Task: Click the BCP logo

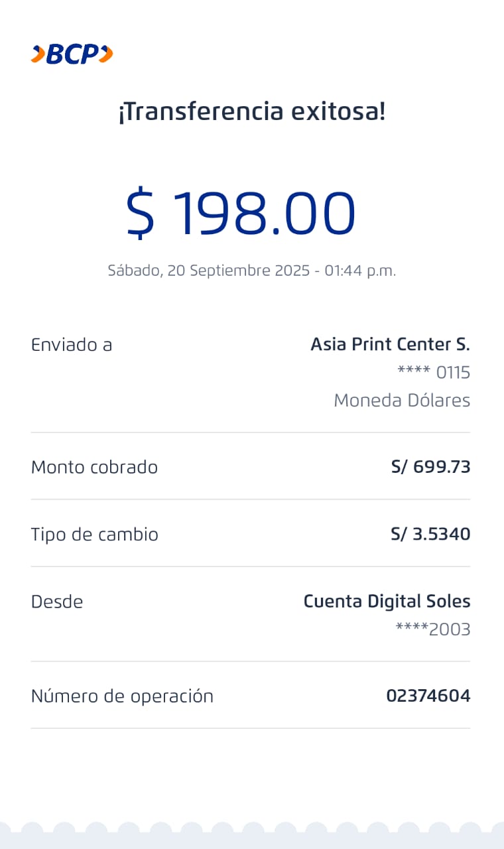Action: (72, 54)
